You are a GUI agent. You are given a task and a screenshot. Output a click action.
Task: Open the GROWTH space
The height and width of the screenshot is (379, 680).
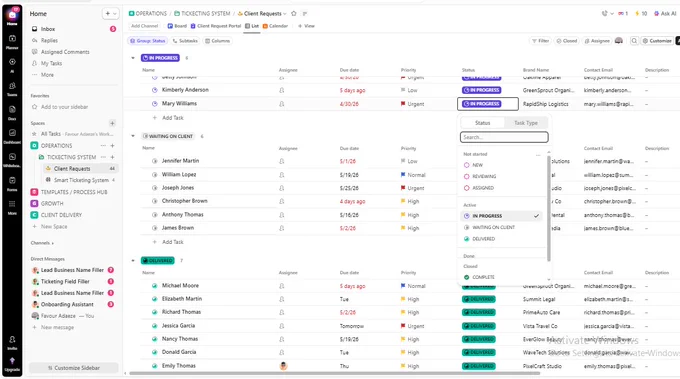[x=52, y=203]
